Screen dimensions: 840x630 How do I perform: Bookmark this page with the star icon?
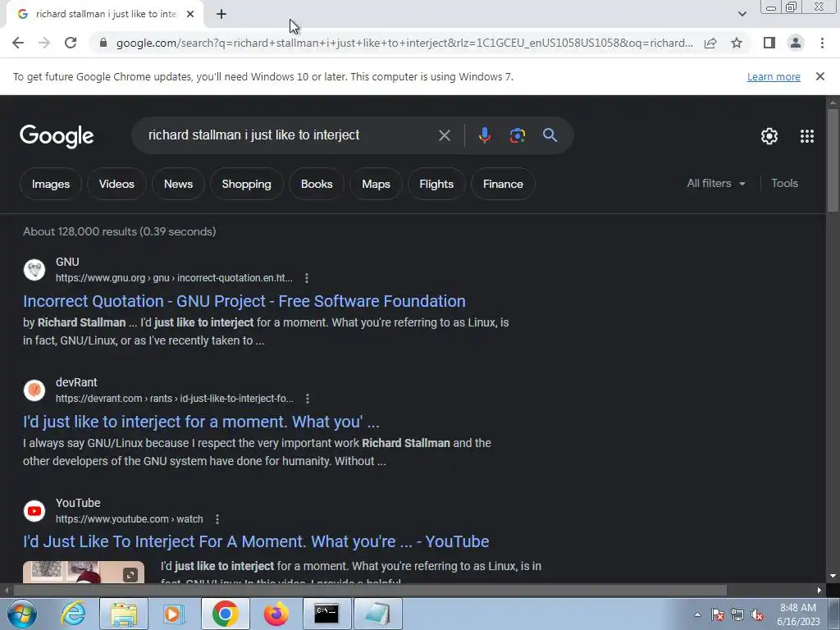pyautogui.click(x=737, y=43)
